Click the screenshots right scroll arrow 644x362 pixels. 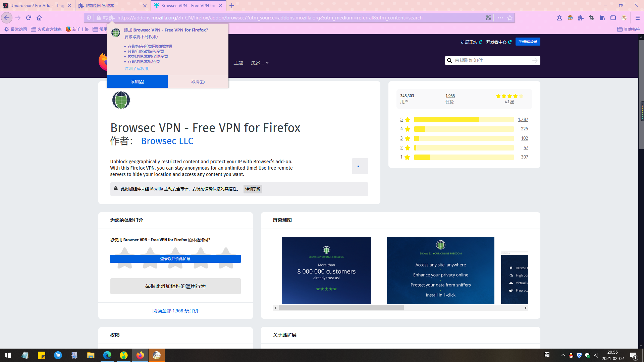tap(526, 308)
